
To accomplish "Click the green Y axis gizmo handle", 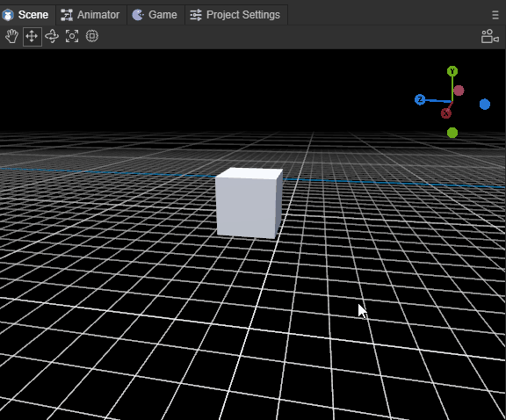I will [x=452, y=71].
